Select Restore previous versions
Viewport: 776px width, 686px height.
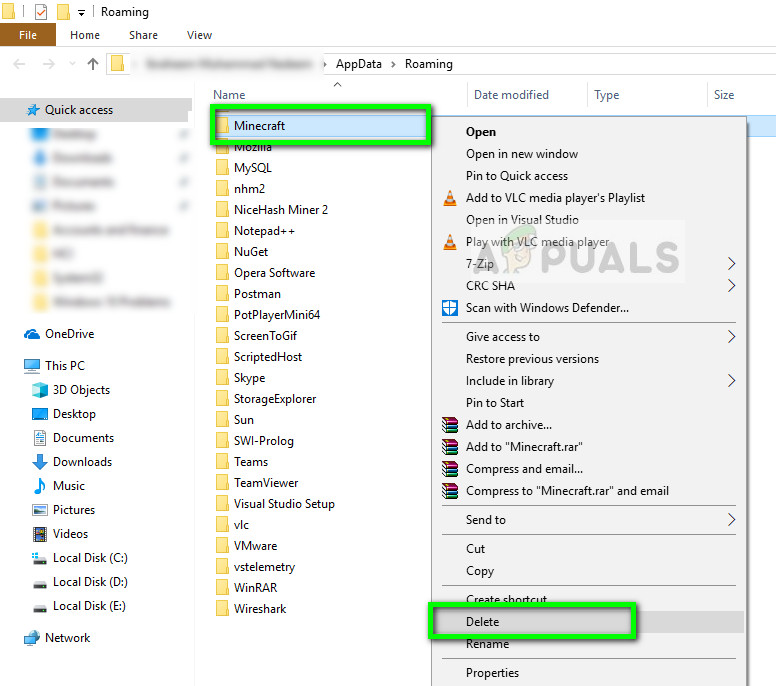pyautogui.click(x=532, y=359)
